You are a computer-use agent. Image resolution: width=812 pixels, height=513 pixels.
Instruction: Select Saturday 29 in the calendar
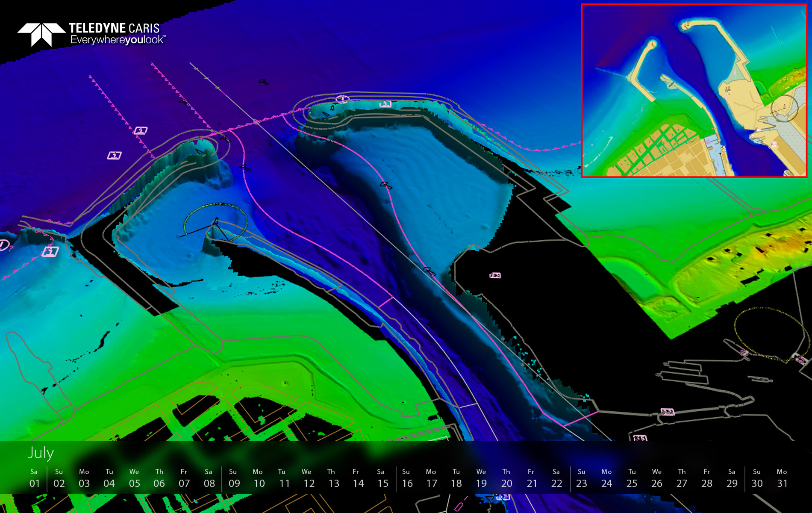[732, 478]
